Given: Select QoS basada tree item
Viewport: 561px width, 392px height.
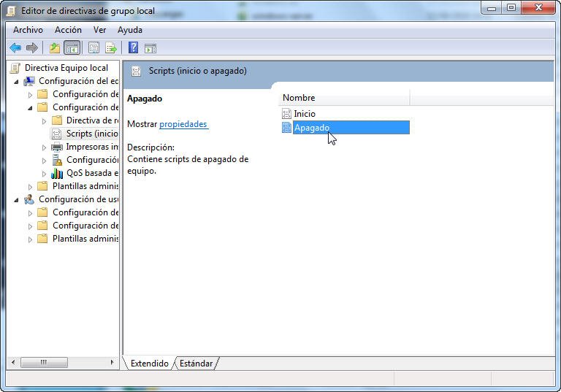Looking at the screenshot, I should [92, 173].
